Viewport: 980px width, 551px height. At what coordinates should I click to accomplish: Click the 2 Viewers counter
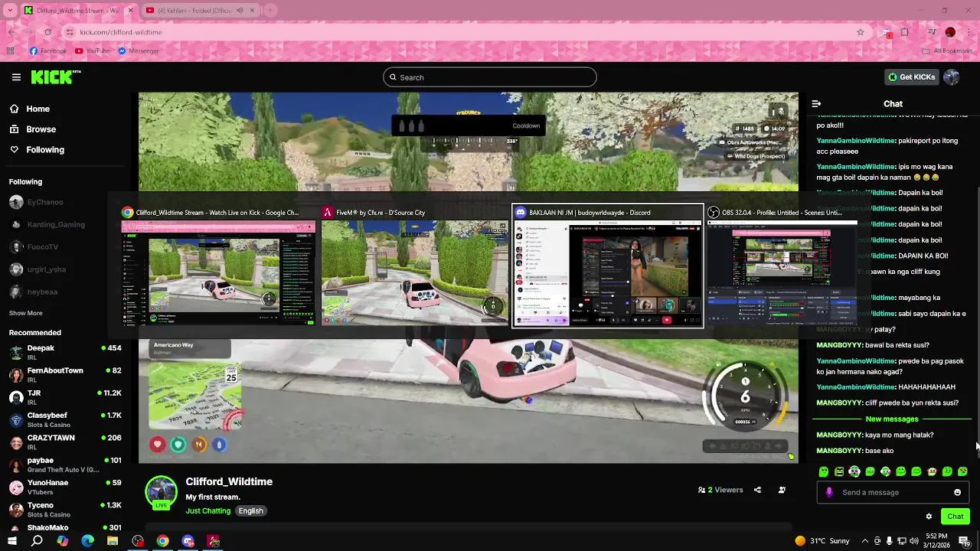pyautogui.click(x=720, y=490)
